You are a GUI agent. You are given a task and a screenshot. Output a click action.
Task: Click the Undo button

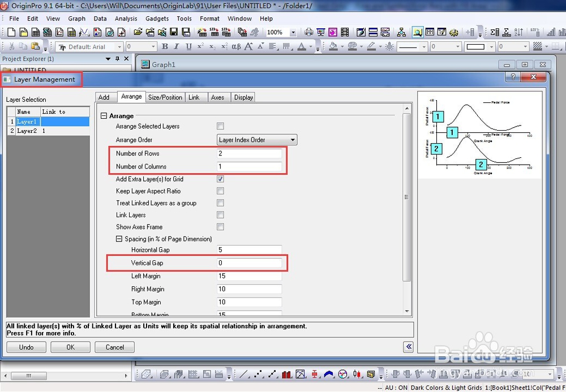27,347
